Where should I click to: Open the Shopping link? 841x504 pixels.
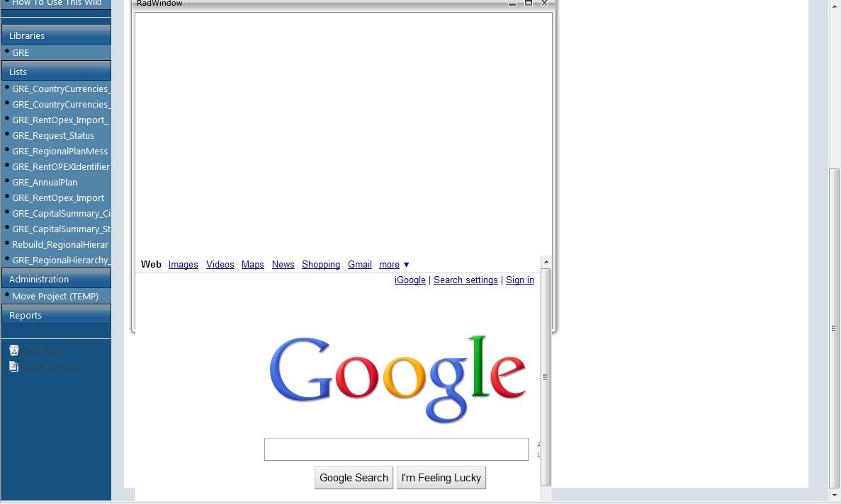coord(321,265)
